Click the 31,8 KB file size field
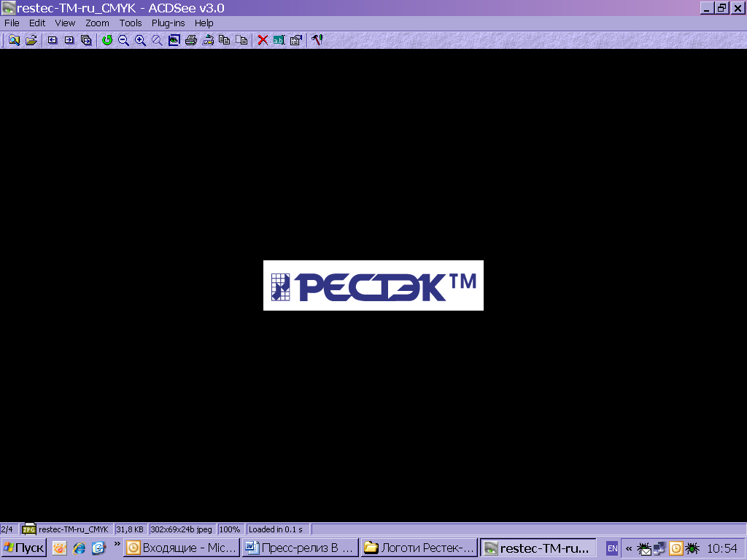747x560 pixels. click(x=130, y=529)
